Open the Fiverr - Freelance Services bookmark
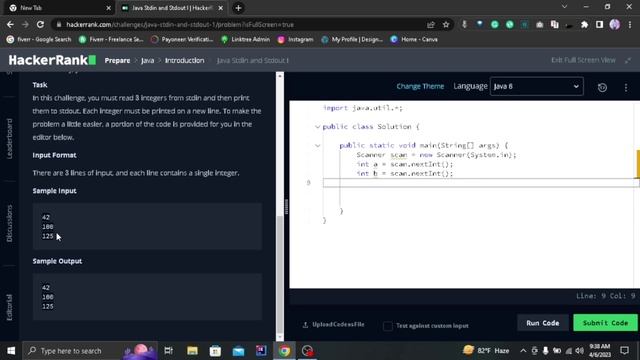 click(111, 39)
